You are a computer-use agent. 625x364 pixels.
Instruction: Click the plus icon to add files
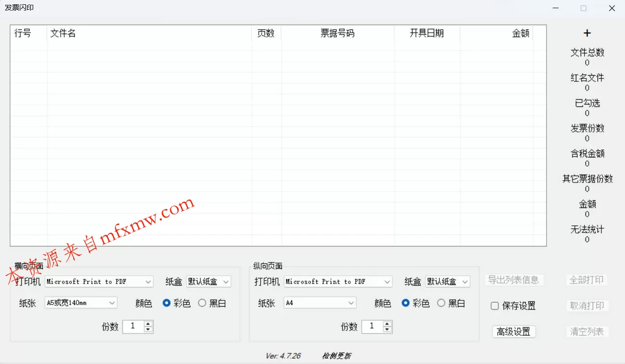[x=587, y=33]
